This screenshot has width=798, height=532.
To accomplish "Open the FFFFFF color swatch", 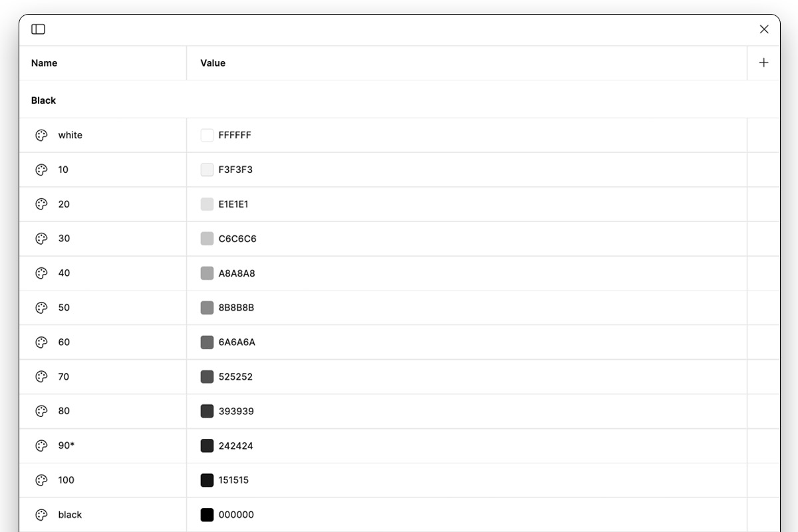I will [207, 135].
